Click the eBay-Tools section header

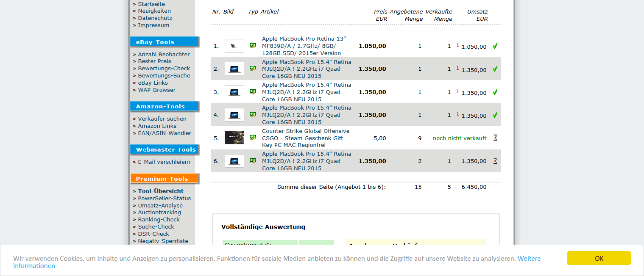[x=164, y=42]
